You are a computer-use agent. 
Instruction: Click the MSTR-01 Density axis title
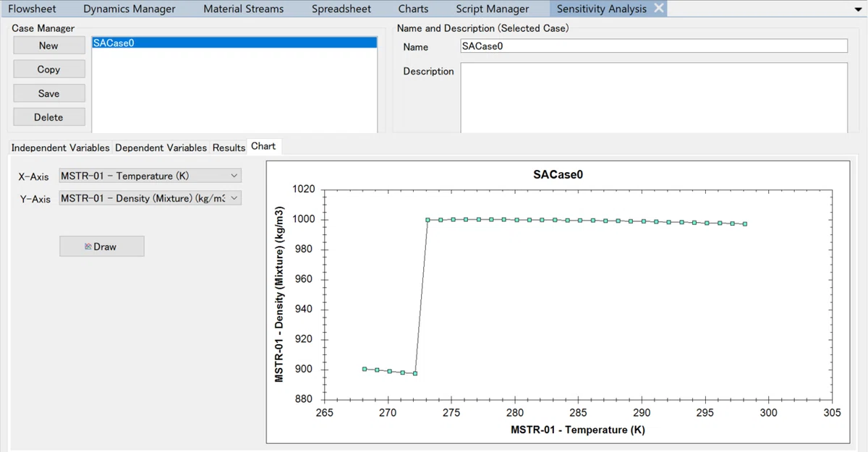tap(279, 294)
